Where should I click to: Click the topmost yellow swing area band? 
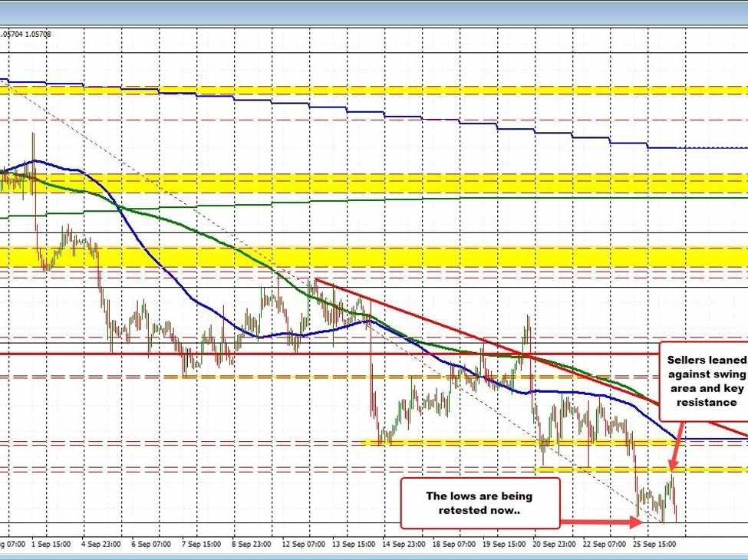pyautogui.click(x=384, y=90)
